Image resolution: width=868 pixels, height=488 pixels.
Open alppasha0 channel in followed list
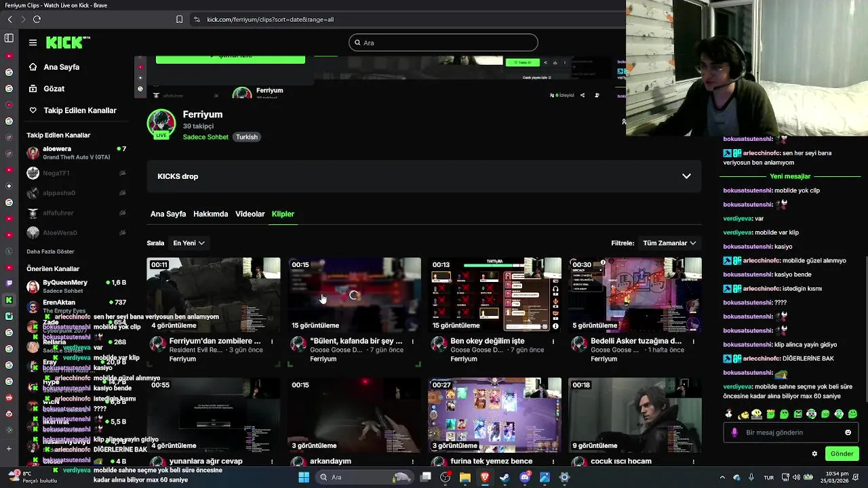77,192
